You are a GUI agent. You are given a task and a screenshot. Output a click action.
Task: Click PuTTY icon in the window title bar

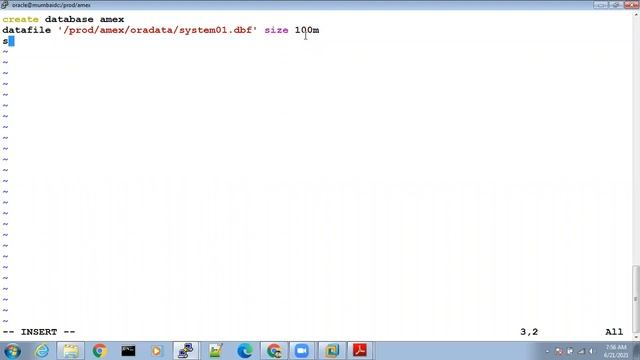(4, 5)
